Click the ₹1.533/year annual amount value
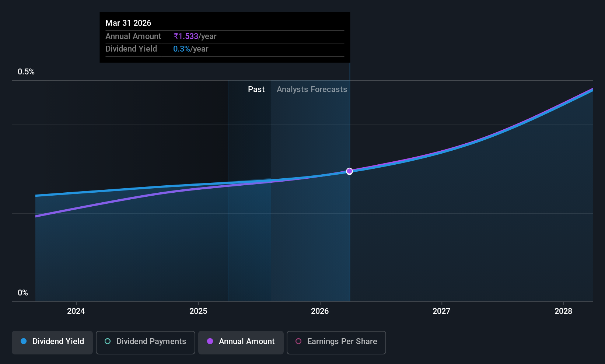The height and width of the screenshot is (364, 605). click(x=195, y=36)
